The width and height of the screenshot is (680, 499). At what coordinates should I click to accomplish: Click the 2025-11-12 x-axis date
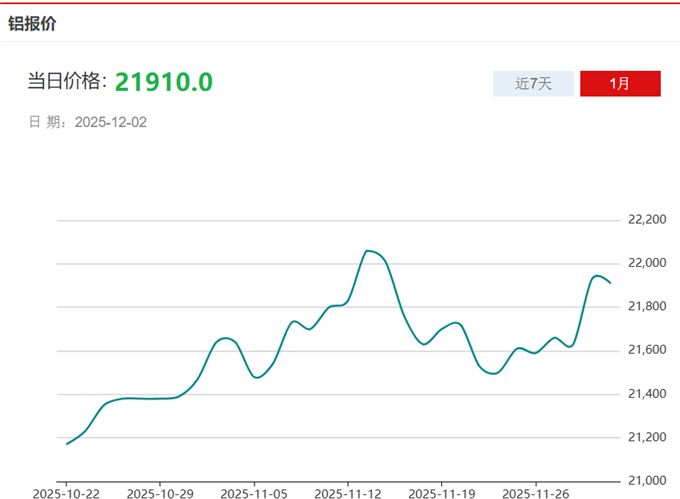pos(348,492)
